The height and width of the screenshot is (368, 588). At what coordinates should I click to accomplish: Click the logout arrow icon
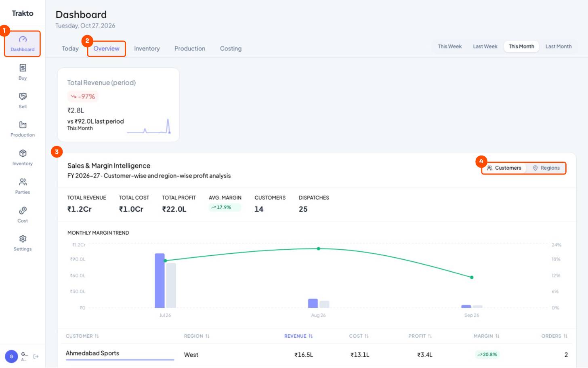tap(36, 356)
